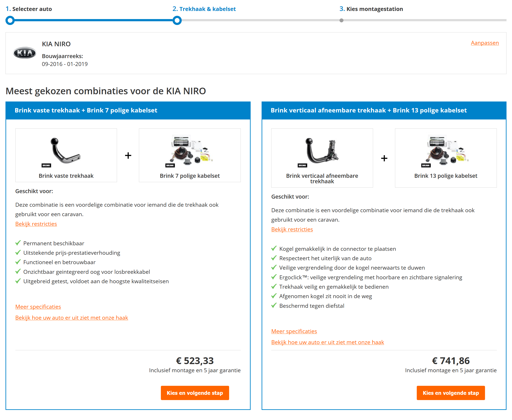View restrictions for the vaste trekhaak combination

pos(36,224)
